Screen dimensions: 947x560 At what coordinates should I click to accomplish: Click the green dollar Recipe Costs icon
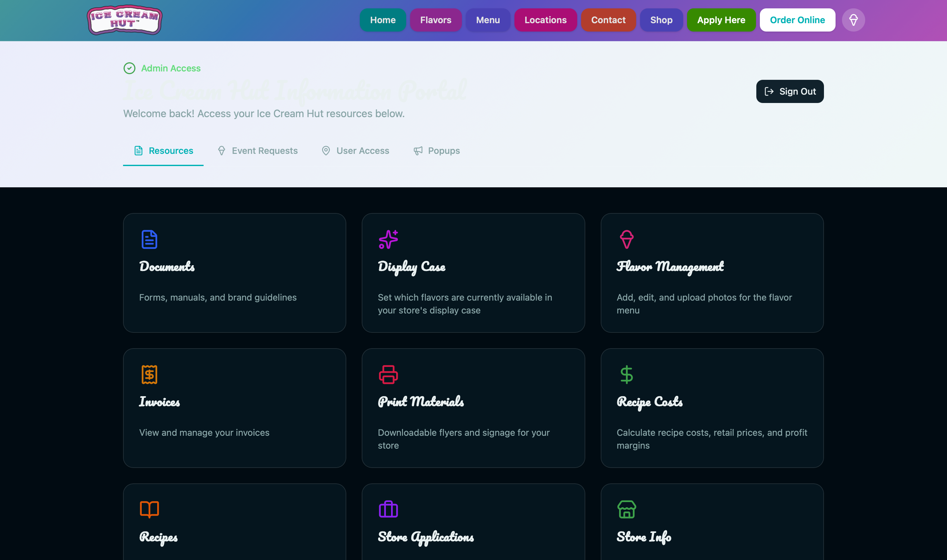[x=627, y=374]
